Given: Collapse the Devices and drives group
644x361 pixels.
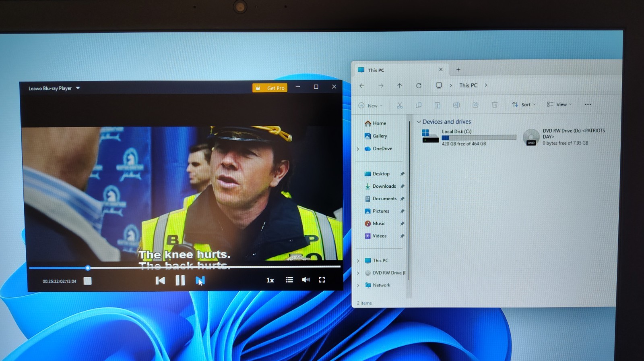Looking at the screenshot, I should (x=419, y=122).
